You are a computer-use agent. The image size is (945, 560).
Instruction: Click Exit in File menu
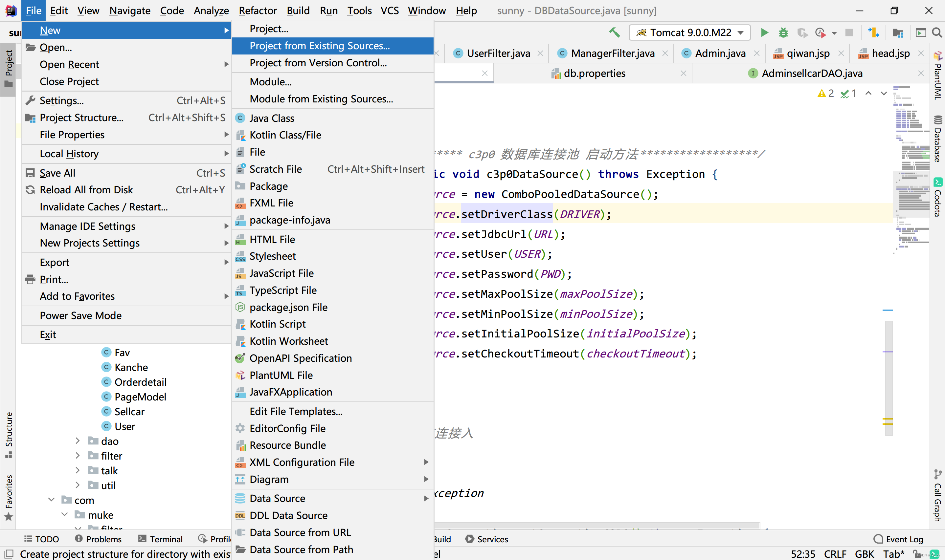point(126,335)
